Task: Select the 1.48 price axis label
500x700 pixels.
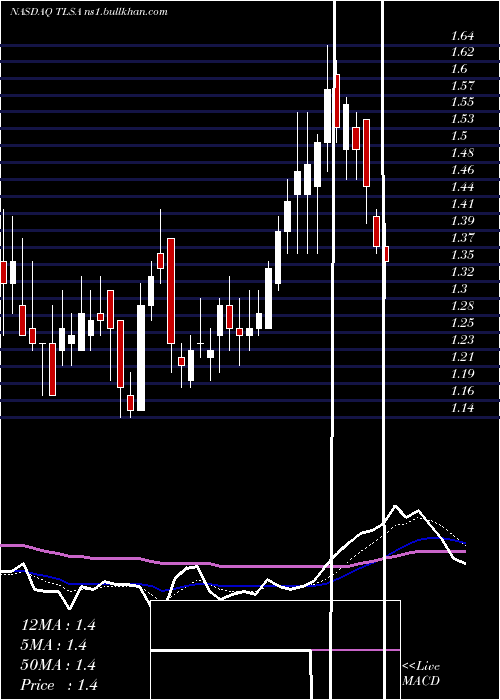Action: (462, 153)
